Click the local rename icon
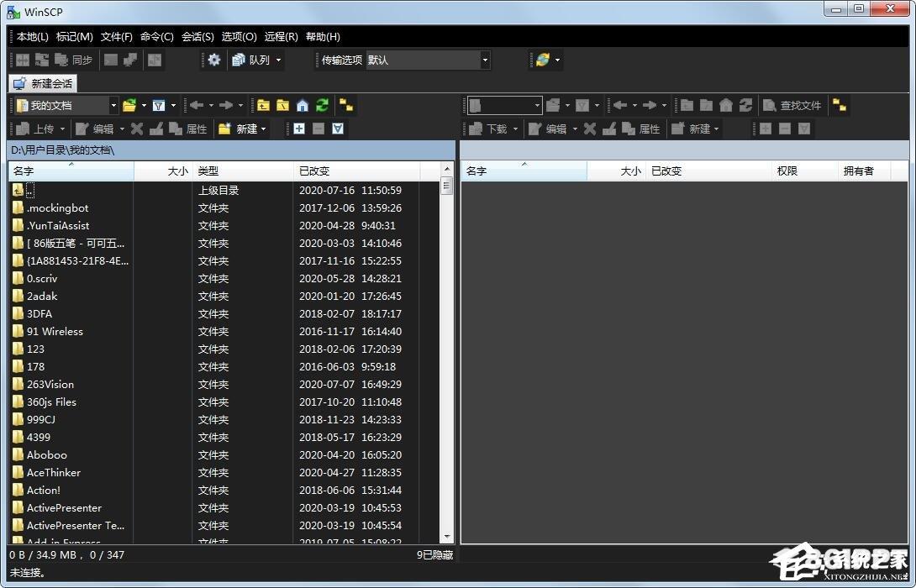 [156, 129]
